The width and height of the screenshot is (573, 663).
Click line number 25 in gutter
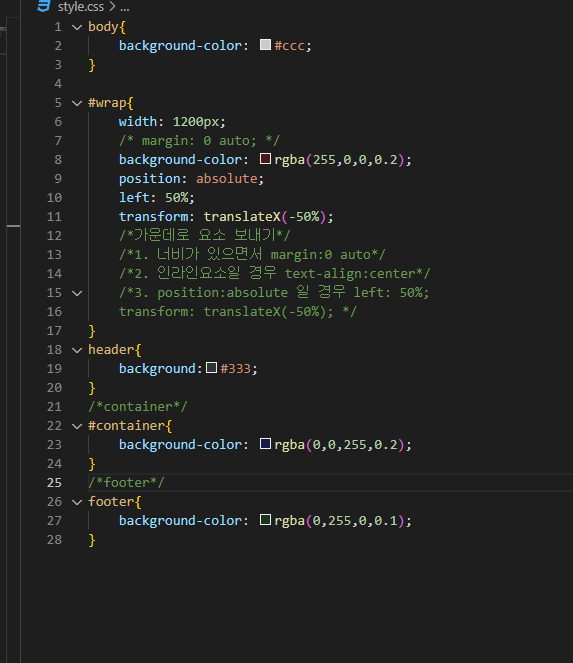(54, 483)
